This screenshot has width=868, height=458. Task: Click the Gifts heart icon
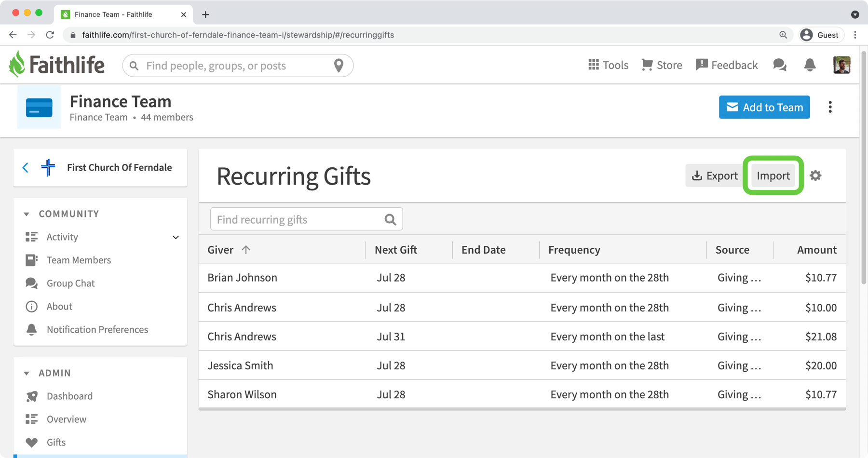pos(31,442)
